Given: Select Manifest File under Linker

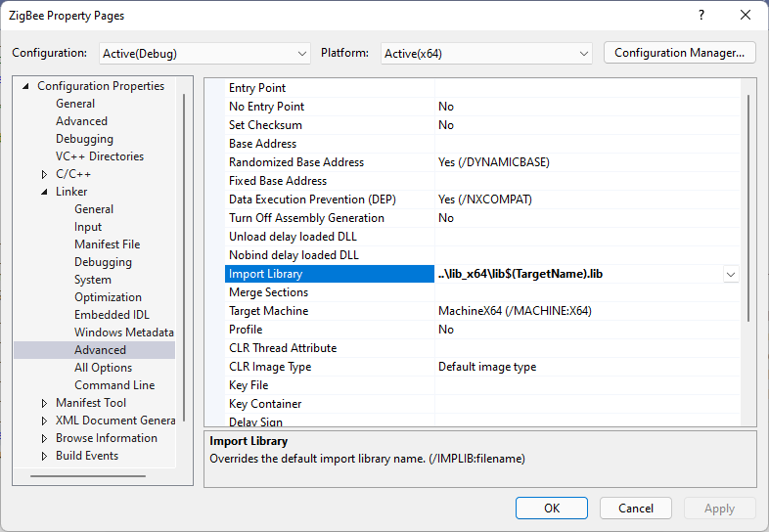Looking at the screenshot, I should pyautogui.click(x=107, y=244).
